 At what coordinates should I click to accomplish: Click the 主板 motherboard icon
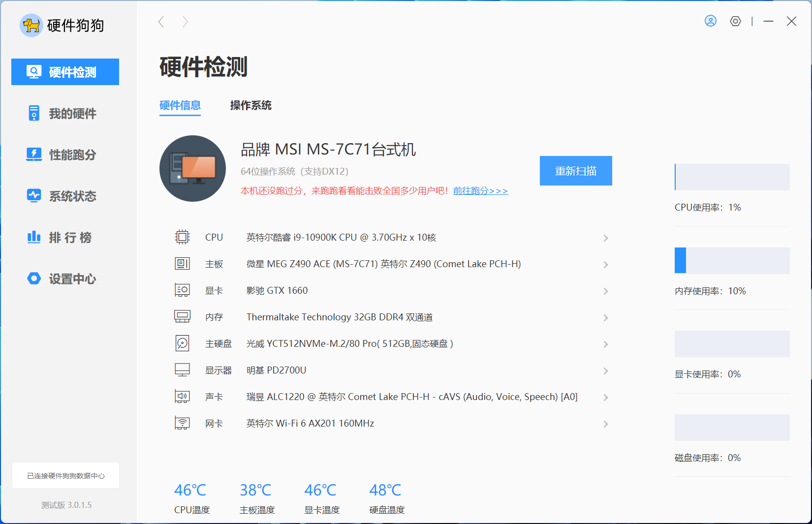(x=182, y=264)
